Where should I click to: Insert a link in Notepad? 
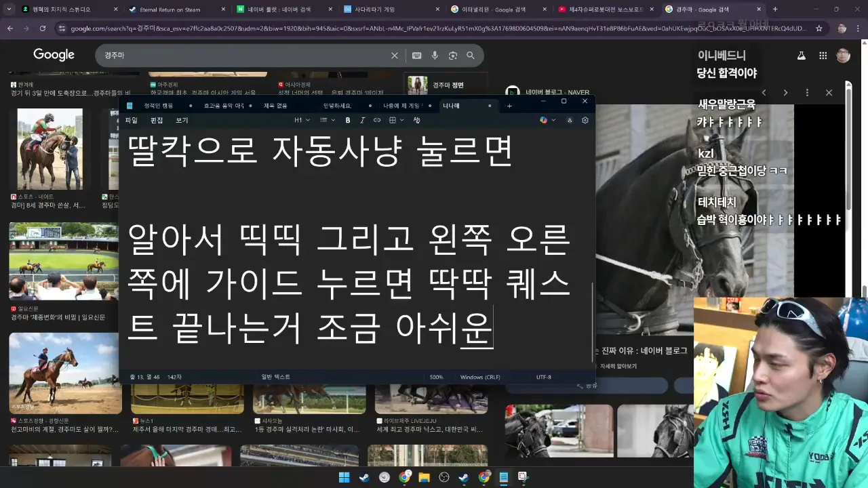[x=377, y=120]
